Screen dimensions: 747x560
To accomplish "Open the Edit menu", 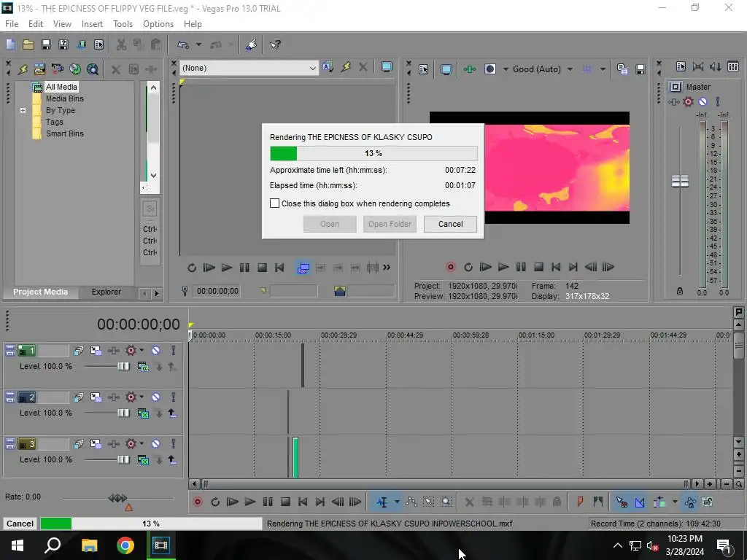I will 36,24.
